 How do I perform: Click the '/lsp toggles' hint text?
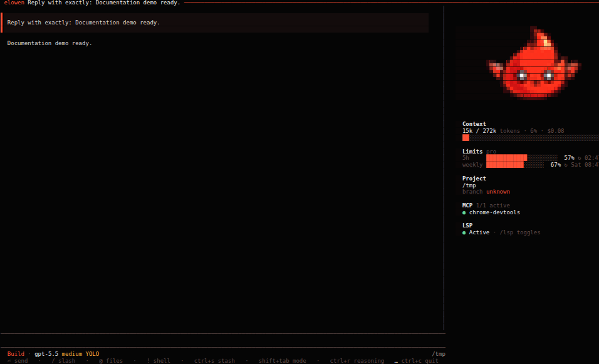point(520,232)
